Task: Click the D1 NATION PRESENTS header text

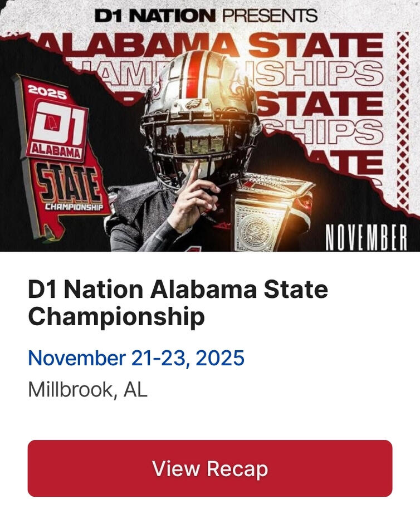Action: point(206,15)
